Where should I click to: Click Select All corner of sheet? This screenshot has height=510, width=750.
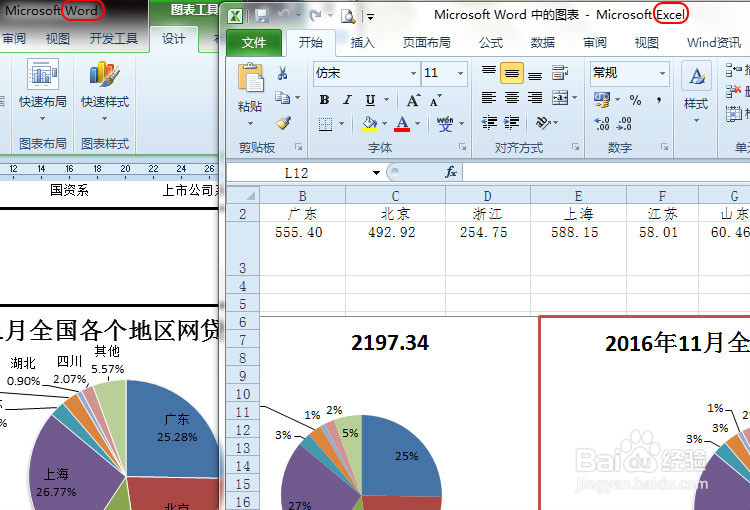click(243, 195)
